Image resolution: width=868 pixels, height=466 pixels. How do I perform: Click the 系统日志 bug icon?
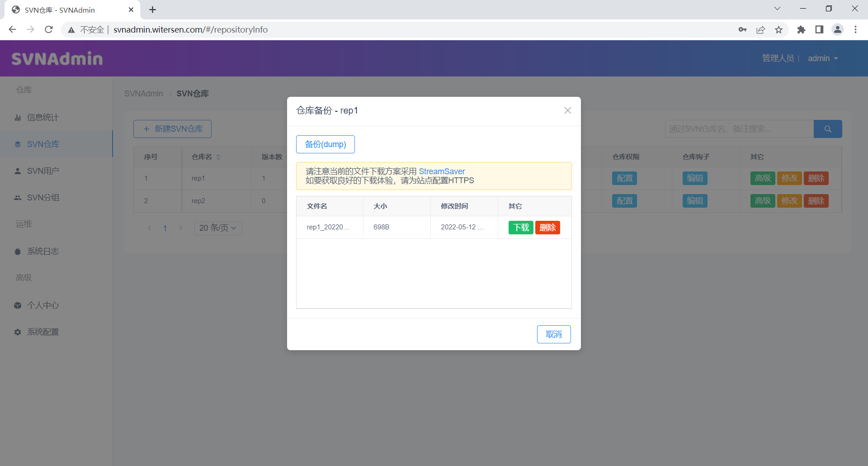pyautogui.click(x=18, y=252)
